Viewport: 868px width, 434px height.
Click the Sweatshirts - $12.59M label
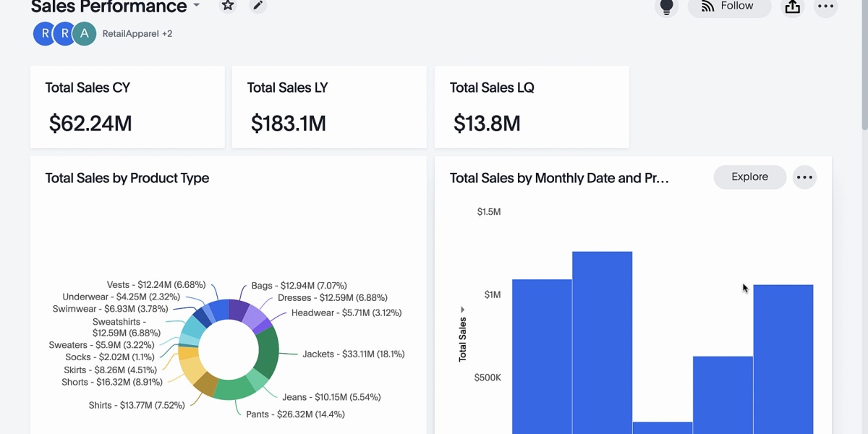(126, 328)
